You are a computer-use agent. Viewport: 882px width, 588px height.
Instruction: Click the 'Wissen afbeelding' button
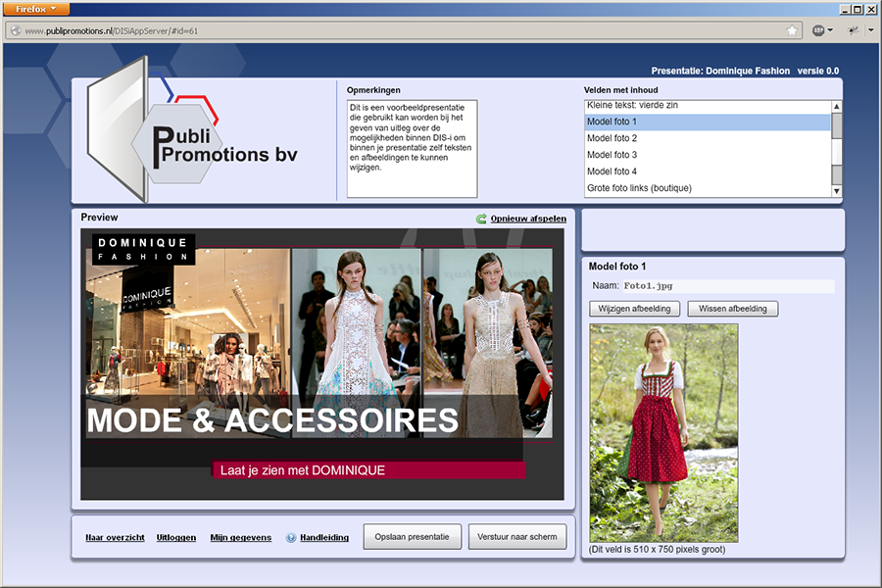point(733,309)
